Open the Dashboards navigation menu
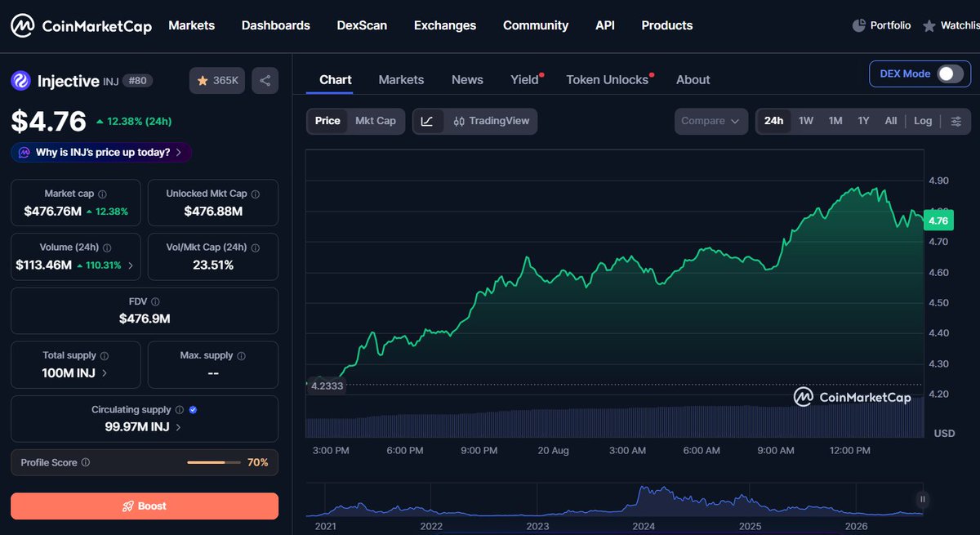 coord(276,25)
